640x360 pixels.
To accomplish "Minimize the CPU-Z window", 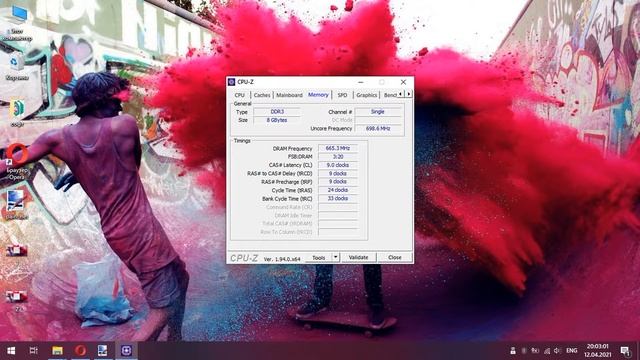I will [360, 82].
